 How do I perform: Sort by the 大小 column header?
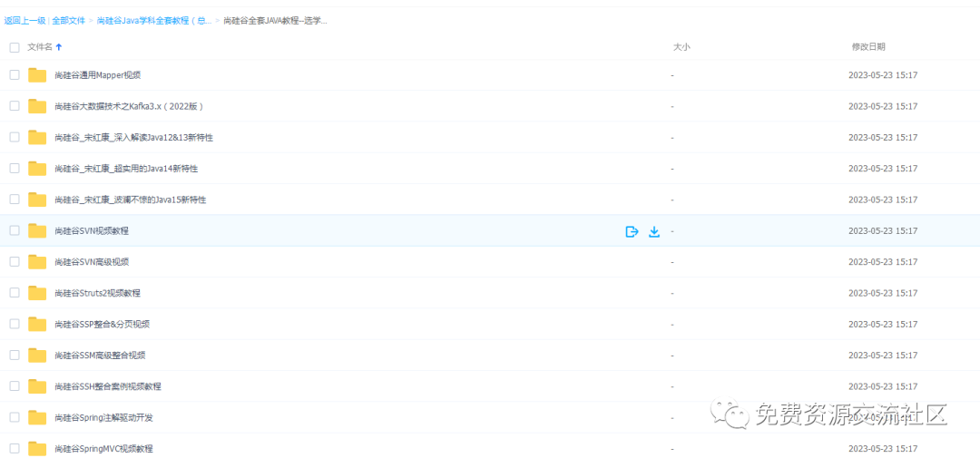coord(681,47)
